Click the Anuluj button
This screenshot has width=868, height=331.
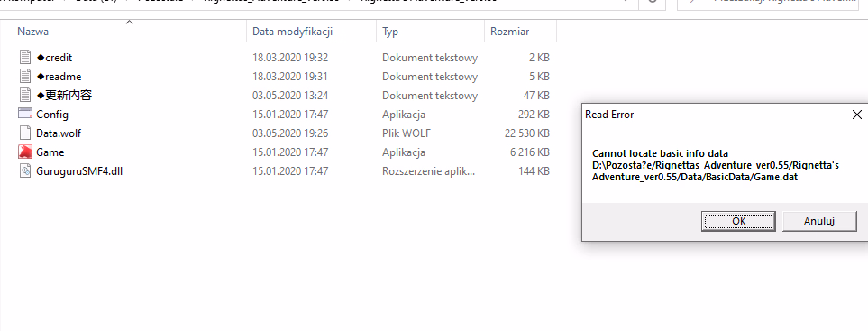818,221
